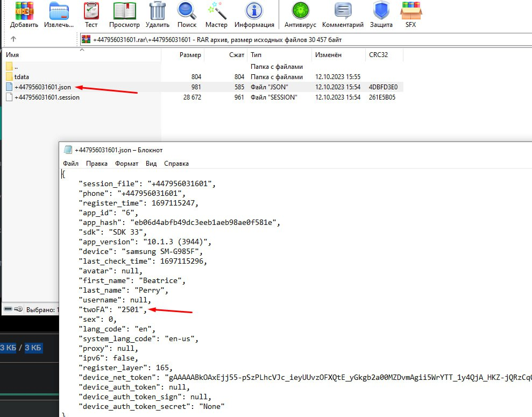Open Notepad Формат menu
This screenshot has width=532, height=417.
126,164
